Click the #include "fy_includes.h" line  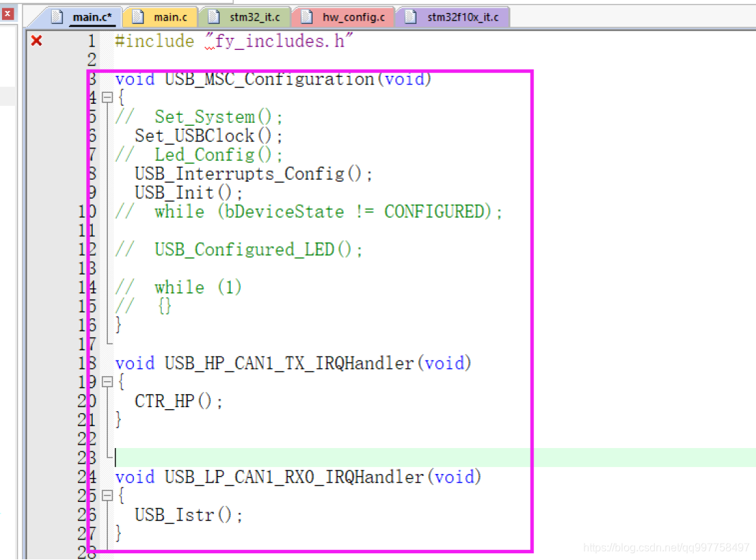[234, 41]
